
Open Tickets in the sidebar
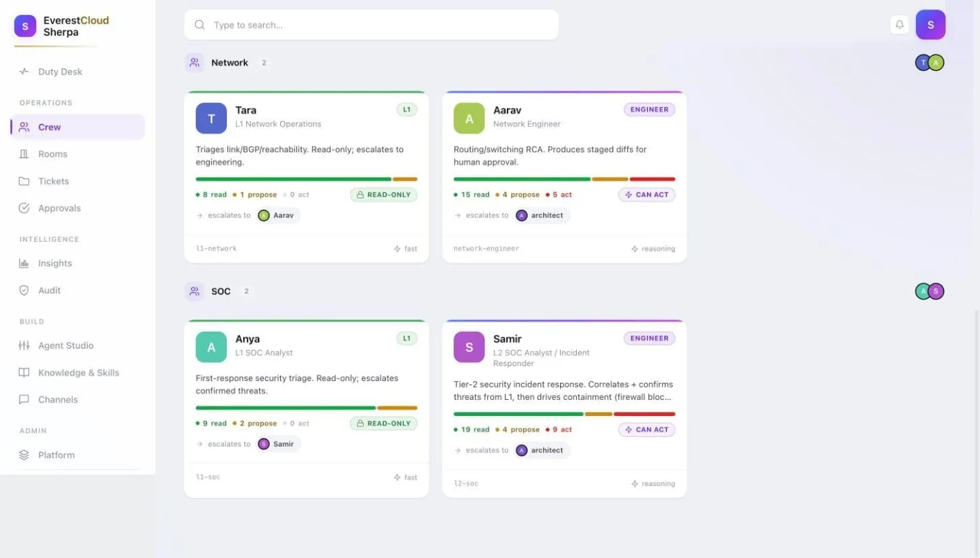77,181
